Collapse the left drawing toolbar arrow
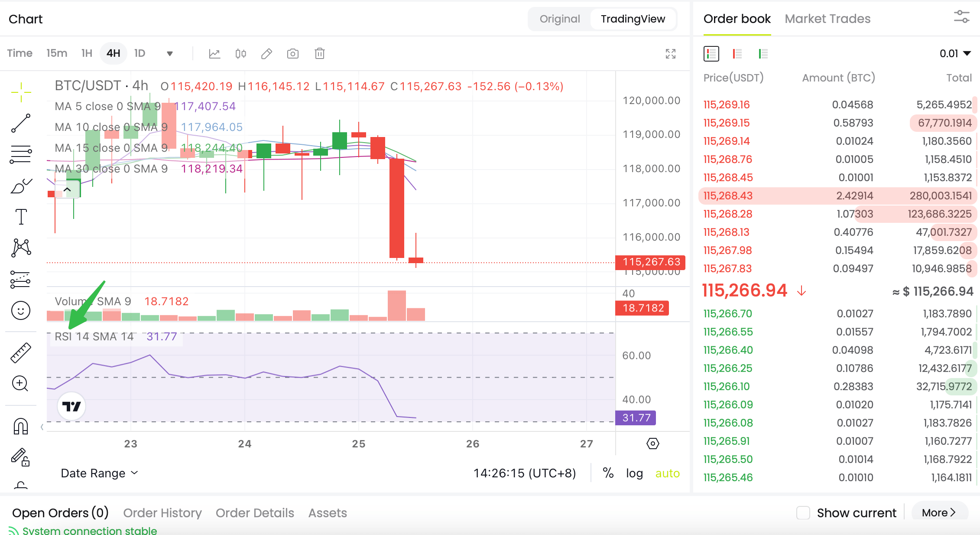980x535 pixels. coord(42,427)
